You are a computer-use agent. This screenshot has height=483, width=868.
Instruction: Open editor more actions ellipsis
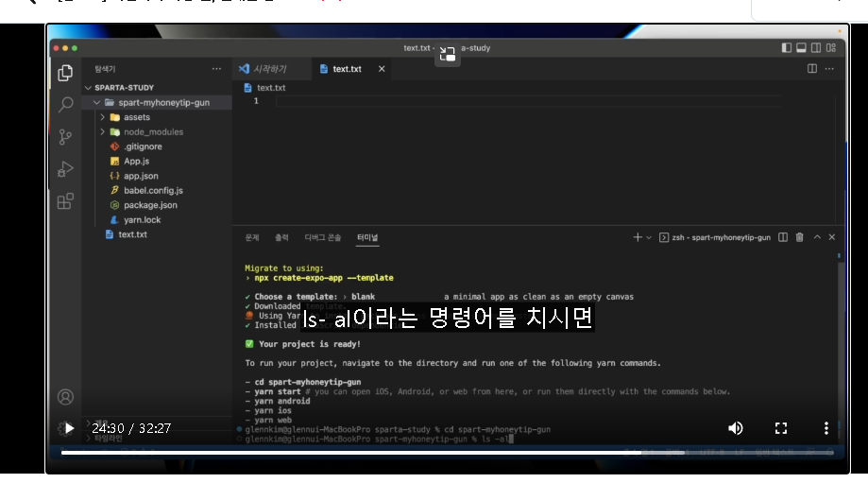pyautogui.click(x=829, y=69)
